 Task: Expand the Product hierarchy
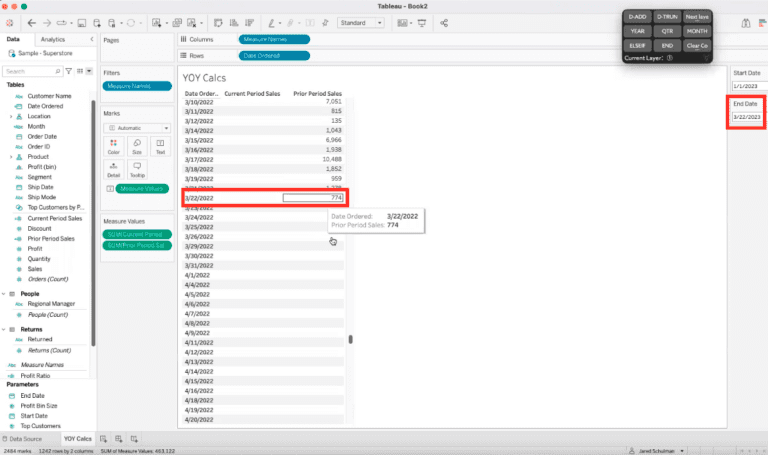click(11, 157)
